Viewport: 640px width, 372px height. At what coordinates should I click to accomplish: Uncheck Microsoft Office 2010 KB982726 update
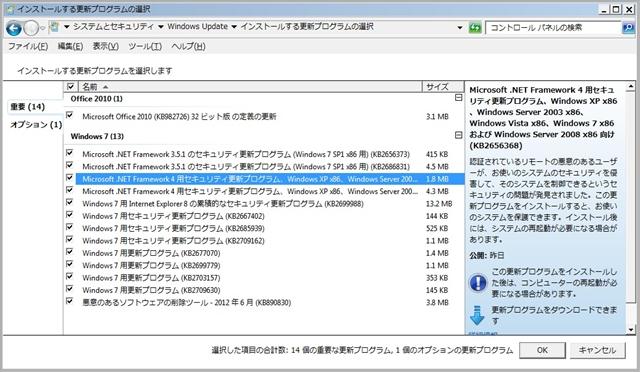(69, 116)
